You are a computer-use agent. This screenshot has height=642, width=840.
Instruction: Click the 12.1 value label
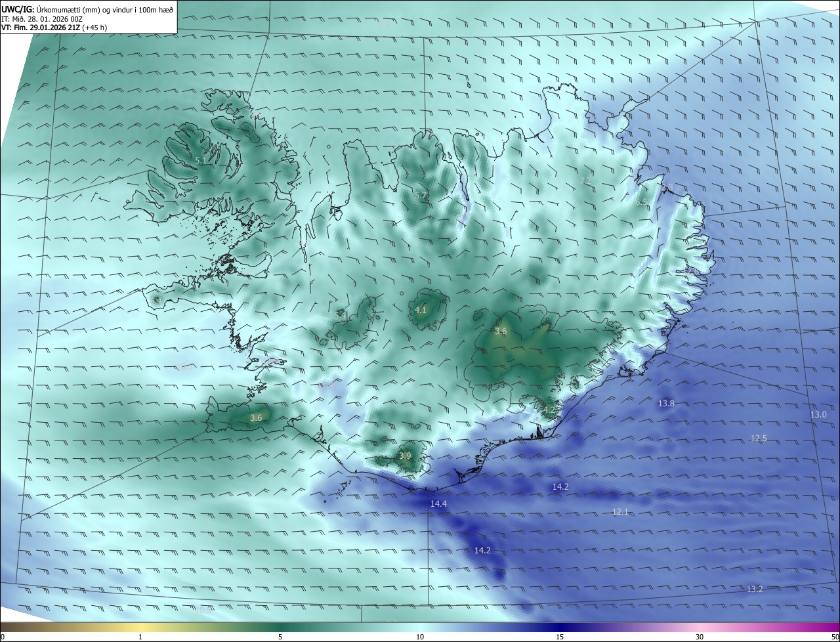620,511
